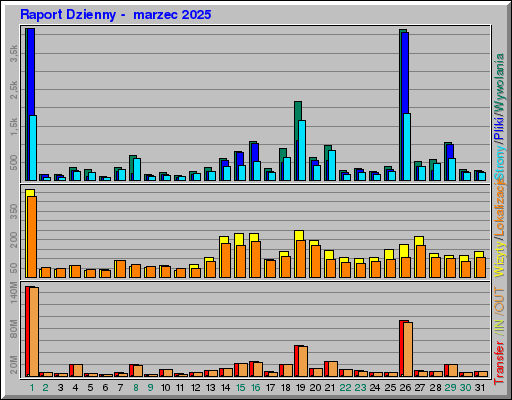Click the 80M label on the transfer axis
512x400 pixels.
coord(14,329)
